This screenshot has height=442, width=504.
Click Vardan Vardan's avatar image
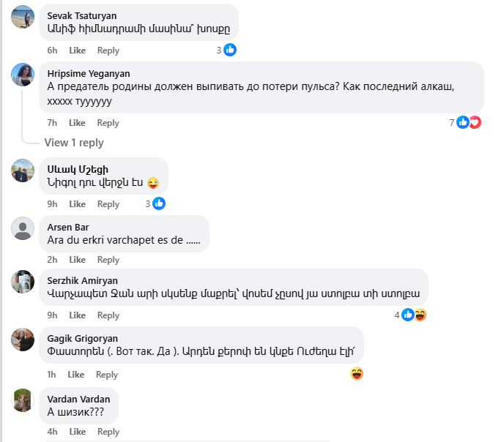pos(23,400)
